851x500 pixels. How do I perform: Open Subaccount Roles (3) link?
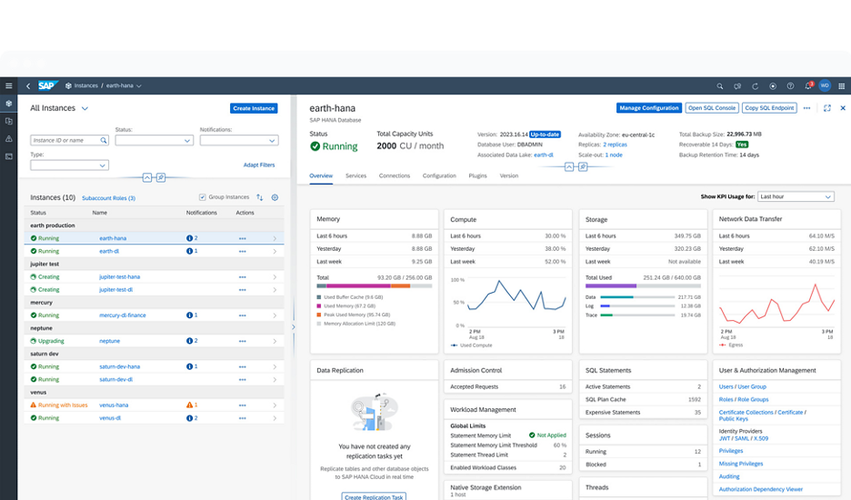(x=109, y=198)
